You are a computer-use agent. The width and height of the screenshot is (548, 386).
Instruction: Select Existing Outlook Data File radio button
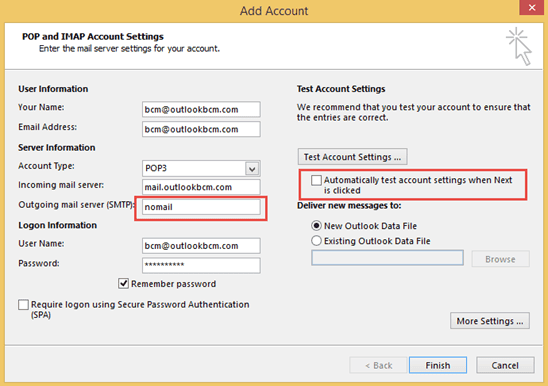coord(316,241)
